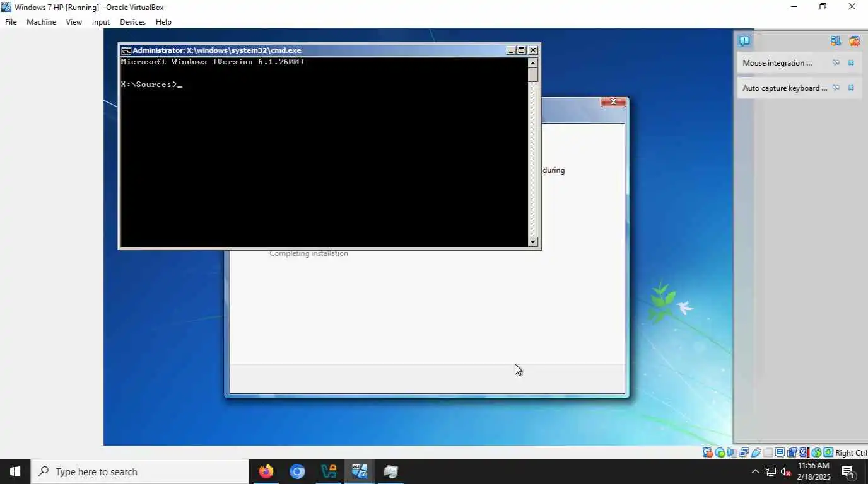The width and height of the screenshot is (868, 484).
Task: Click the hard disk activity status icon
Action: [708, 452]
